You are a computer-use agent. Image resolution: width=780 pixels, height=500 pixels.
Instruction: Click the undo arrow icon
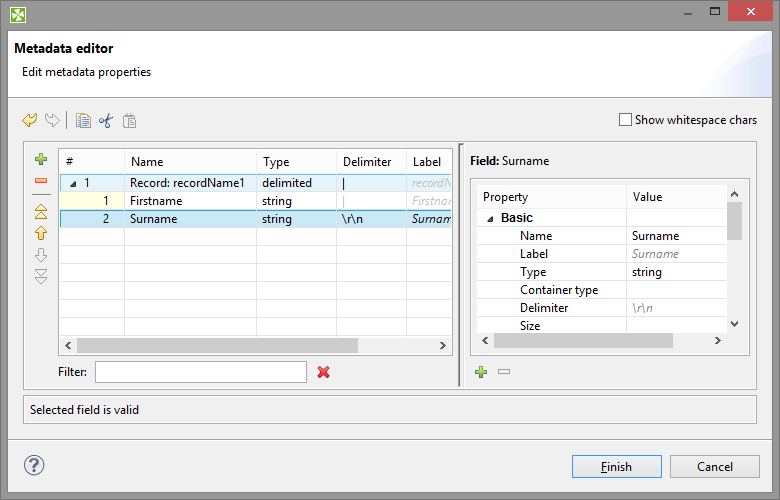pos(29,120)
